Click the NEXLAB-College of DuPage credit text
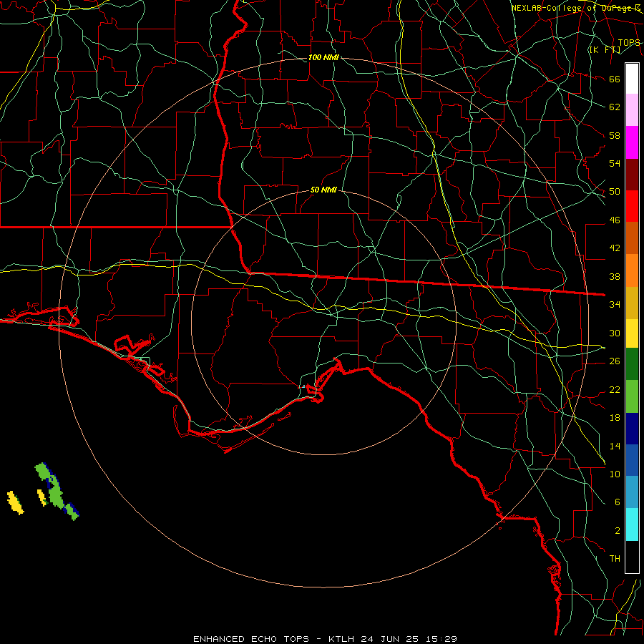This screenshot has width=644, height=644. [x=575, y=8]
